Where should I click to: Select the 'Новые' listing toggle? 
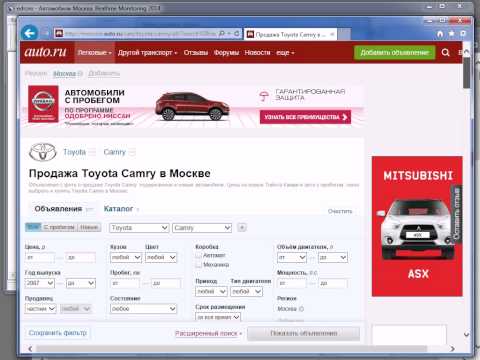[89, 227]
